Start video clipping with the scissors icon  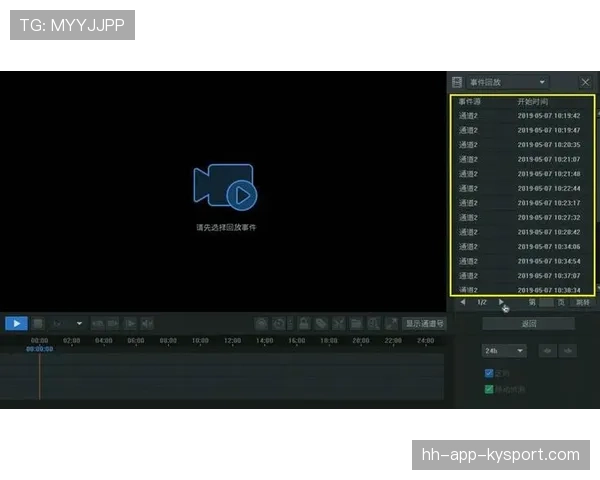point(339,324)
